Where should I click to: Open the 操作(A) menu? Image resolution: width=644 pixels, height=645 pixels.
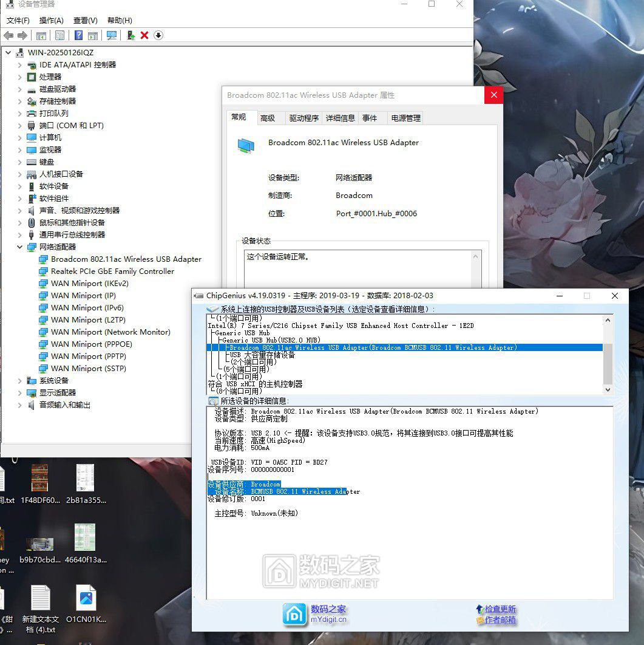pyautogui.click(x=52, y=21)
